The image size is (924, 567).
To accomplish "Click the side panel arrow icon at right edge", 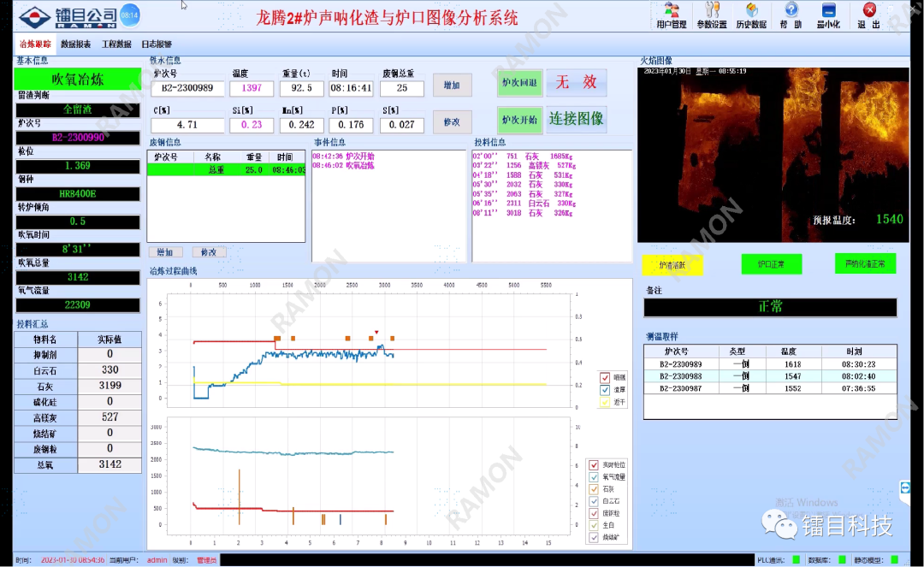I will [x=905, y=487].
